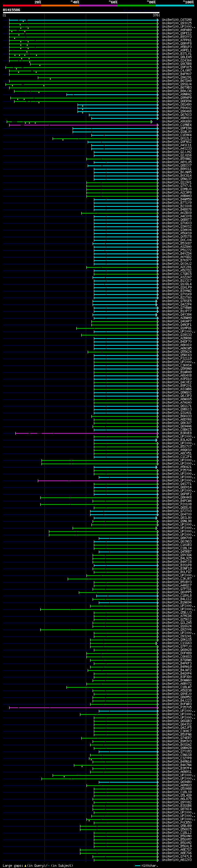Viewport: 197px width, 868px height.
Task: Select hit label UniRef100_Q012L2
Action: click(x=176, y=139)
